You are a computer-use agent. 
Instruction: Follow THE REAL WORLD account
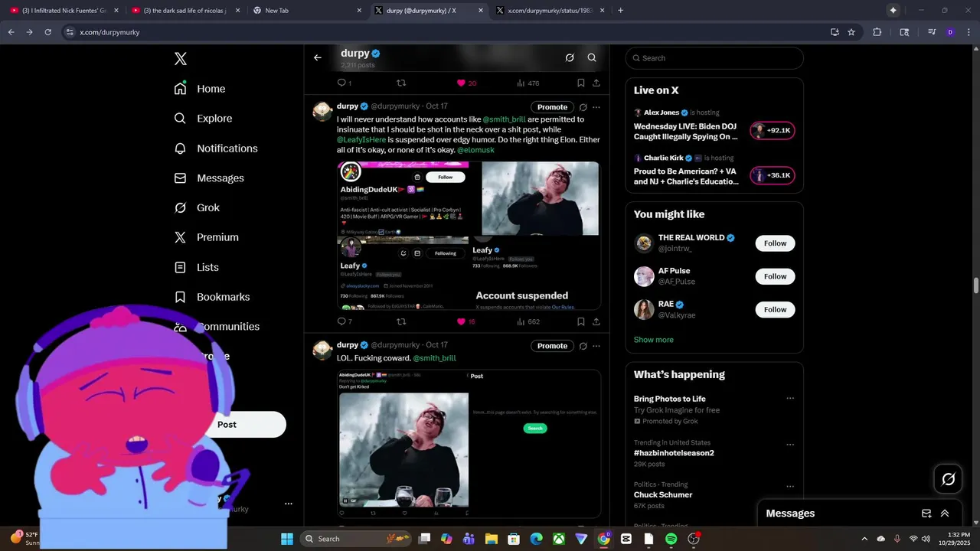pos(775,243)
